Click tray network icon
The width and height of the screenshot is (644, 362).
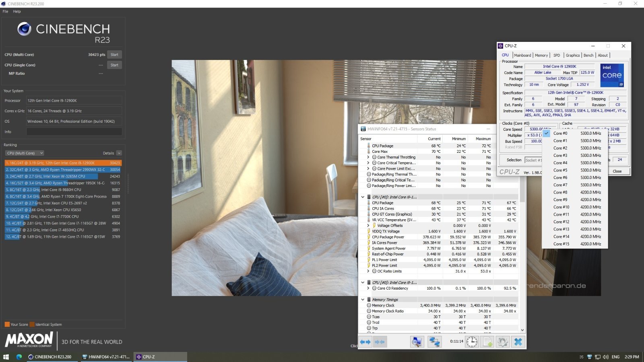click(x=598, y=357)
